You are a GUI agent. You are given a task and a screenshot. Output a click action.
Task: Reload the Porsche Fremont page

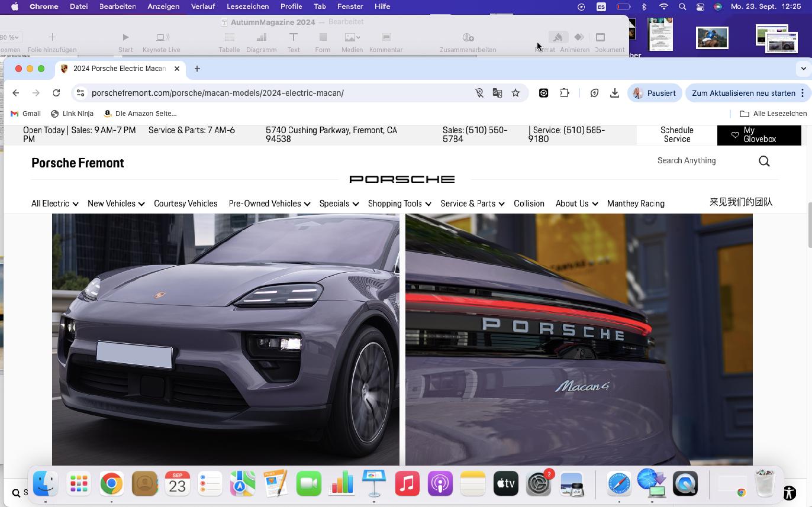point(56,93)
